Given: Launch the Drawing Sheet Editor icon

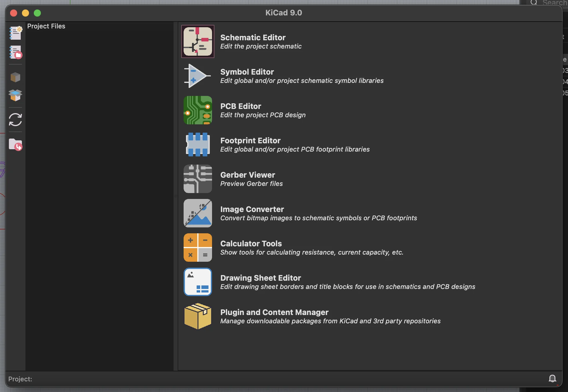Looking at the screenshot, I should coord(198,282).
